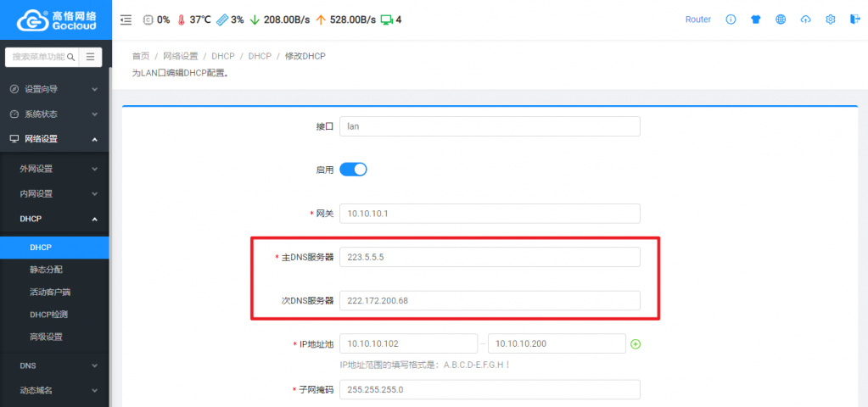
Task: Open the settings gear icon
Action: click(831, 20)
